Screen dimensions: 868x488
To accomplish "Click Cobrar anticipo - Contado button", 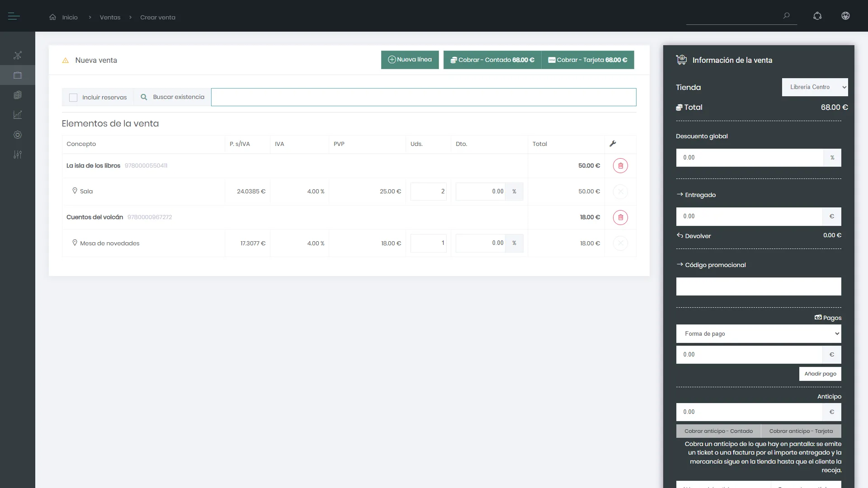I will pos(718,431).
